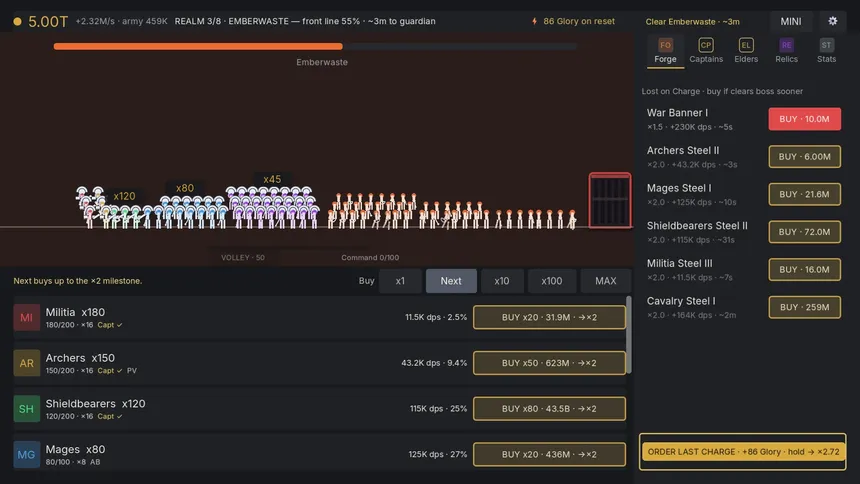
Task: Click the Elders EL icon
Action: point(746,45)
